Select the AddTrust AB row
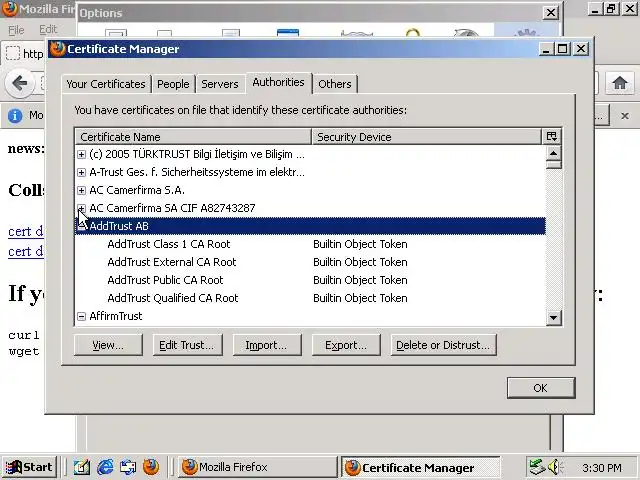Screen dimensions: 640x480 coord(310,226)
